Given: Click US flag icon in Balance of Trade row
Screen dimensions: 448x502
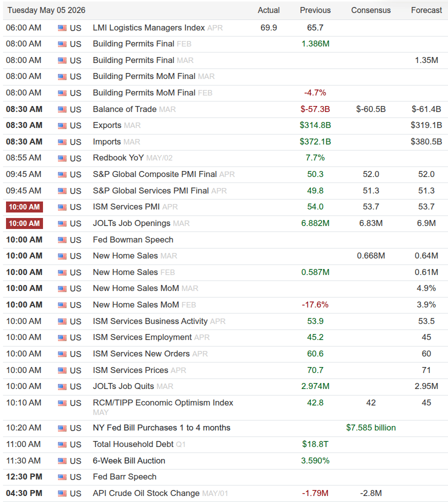Looking at the screenshot, I should pyautogui.click(x=62, y=109).
